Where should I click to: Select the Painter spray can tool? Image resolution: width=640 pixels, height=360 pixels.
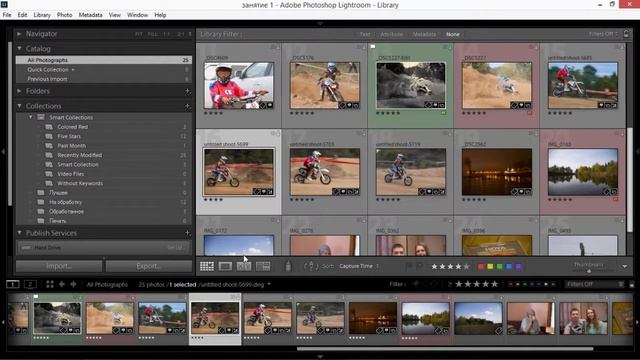(x=288, y=266)
